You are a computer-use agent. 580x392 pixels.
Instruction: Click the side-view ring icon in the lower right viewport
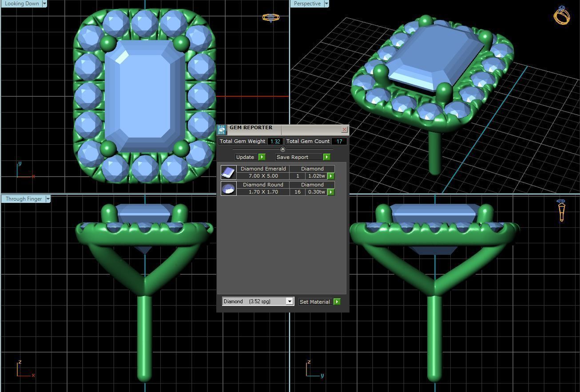[x=562, y=210]
